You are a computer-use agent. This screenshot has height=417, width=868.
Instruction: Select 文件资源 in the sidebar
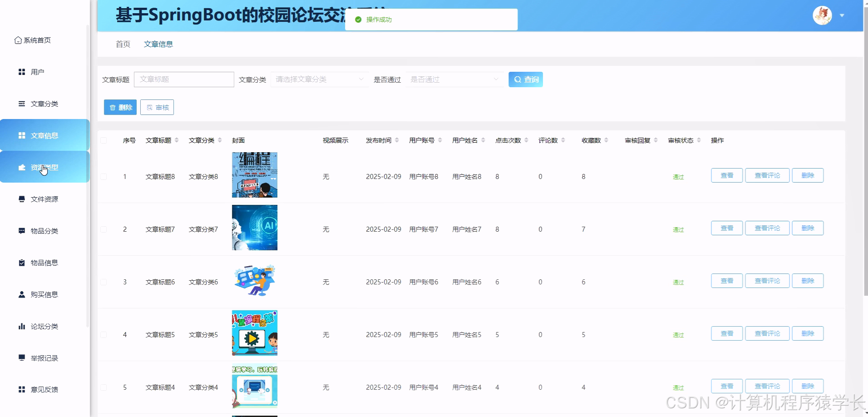click(44, 199)
